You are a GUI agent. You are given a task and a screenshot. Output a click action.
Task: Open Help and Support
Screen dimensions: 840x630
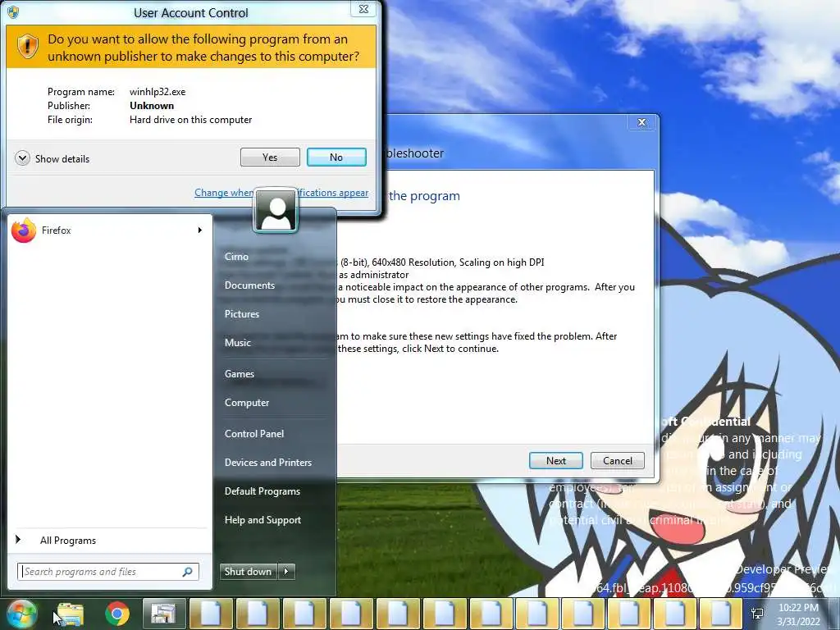(x=262, y=520)
